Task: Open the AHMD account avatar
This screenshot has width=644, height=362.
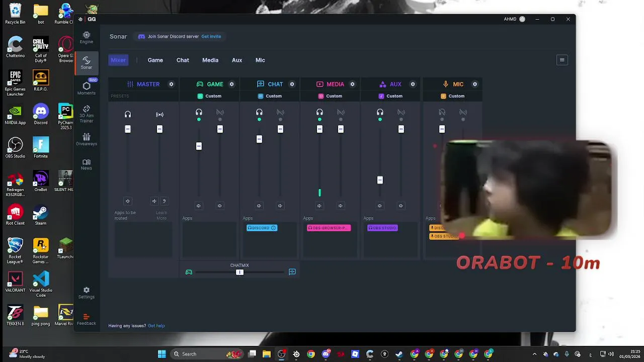Action: pyautogui.click(x=522, y=19)
